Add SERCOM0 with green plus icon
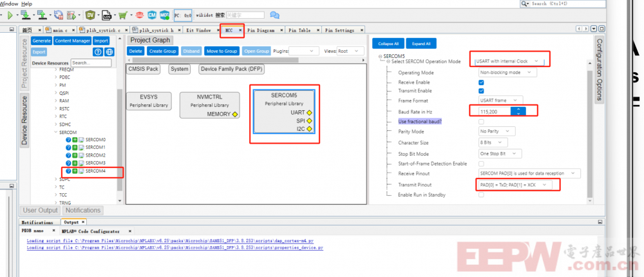Viewport: 644px width, 277px height. coord(75,140)
